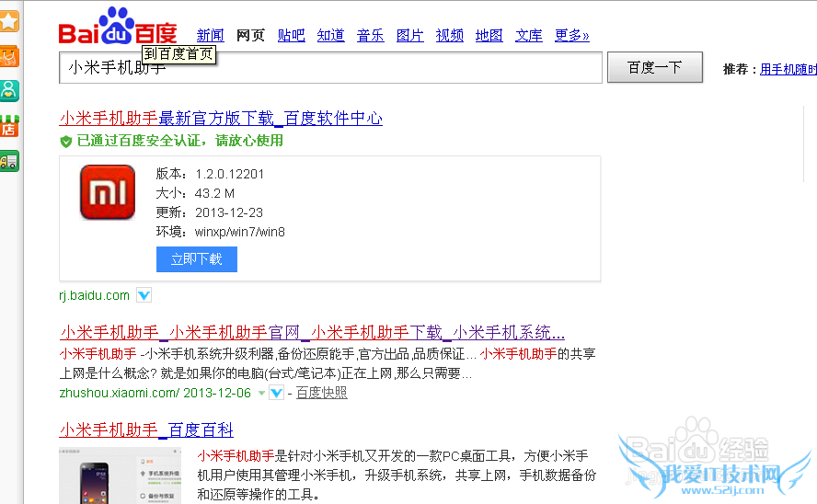Open the 小米手机助手官网 result link
Screen dimensions: 817x504
click(x=312, y=332)
